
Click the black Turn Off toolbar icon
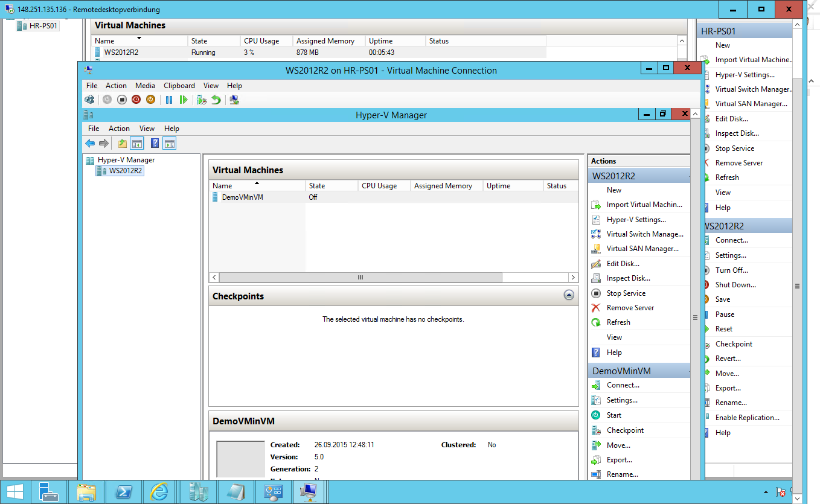(x=122, y=100)
